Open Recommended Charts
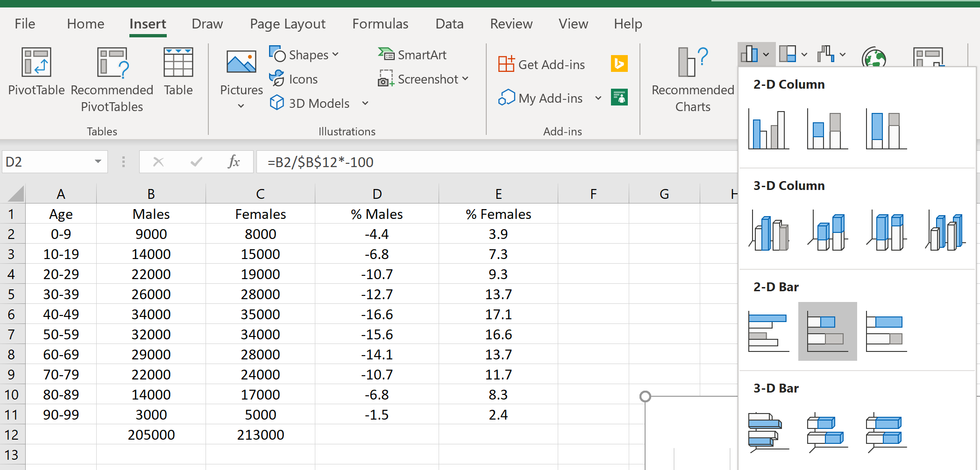Screen dimensions: 980x470 click(692, 79)
